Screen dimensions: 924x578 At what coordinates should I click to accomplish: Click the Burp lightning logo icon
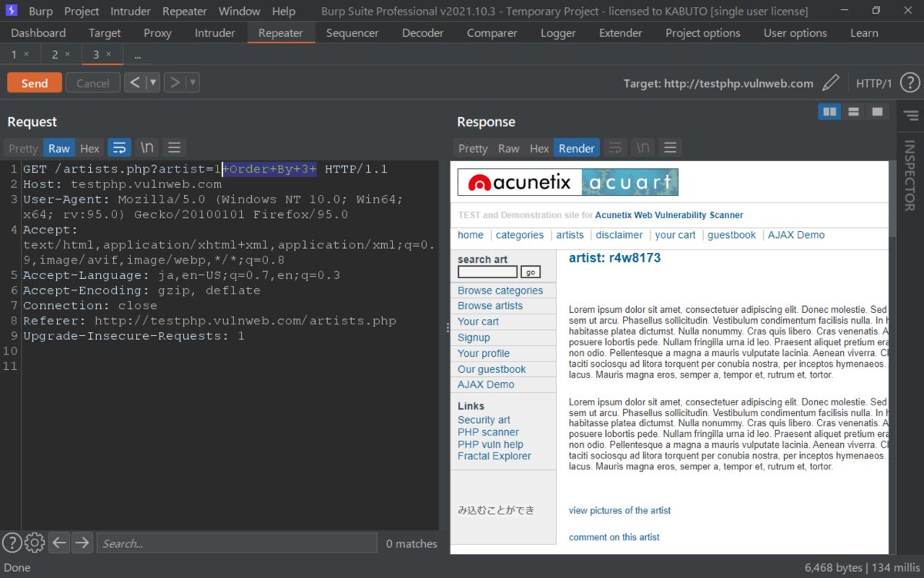[12, 11]
